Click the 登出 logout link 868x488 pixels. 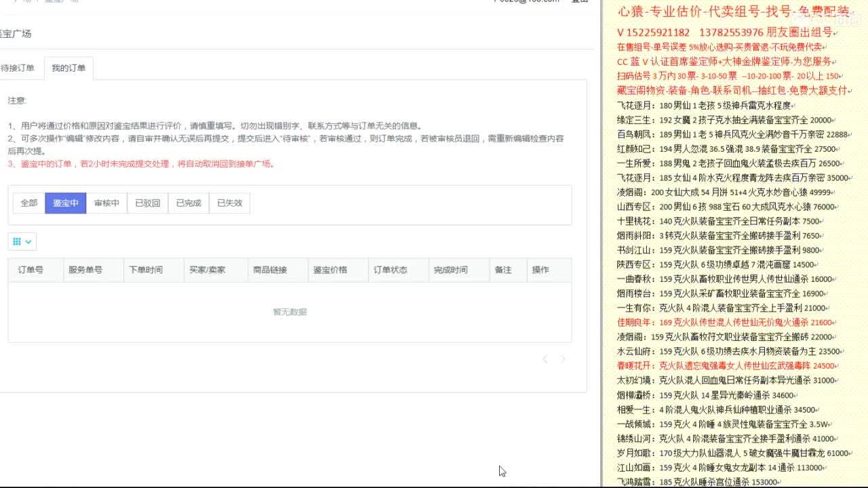[x=577, y=1]
